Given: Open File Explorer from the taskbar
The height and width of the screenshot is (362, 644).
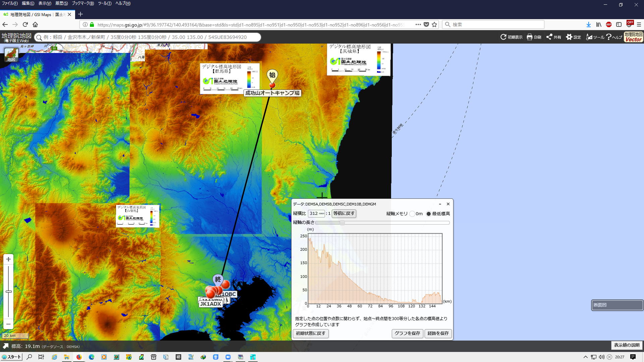Looking at the screenshot, I should 66,357.
